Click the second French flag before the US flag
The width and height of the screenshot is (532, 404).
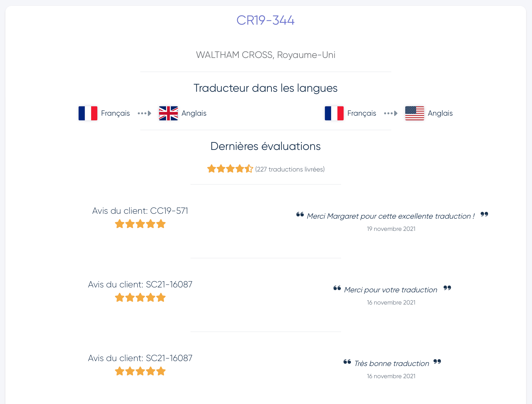pyautogui.click(x=334, y=113)
